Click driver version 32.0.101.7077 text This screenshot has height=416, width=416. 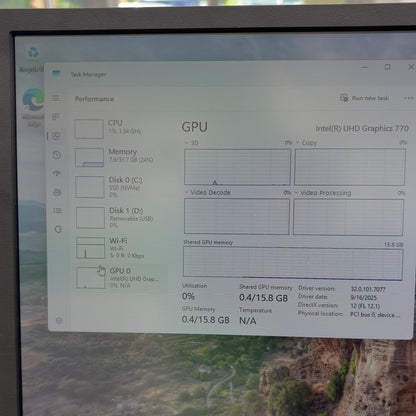tap(368, 289)
